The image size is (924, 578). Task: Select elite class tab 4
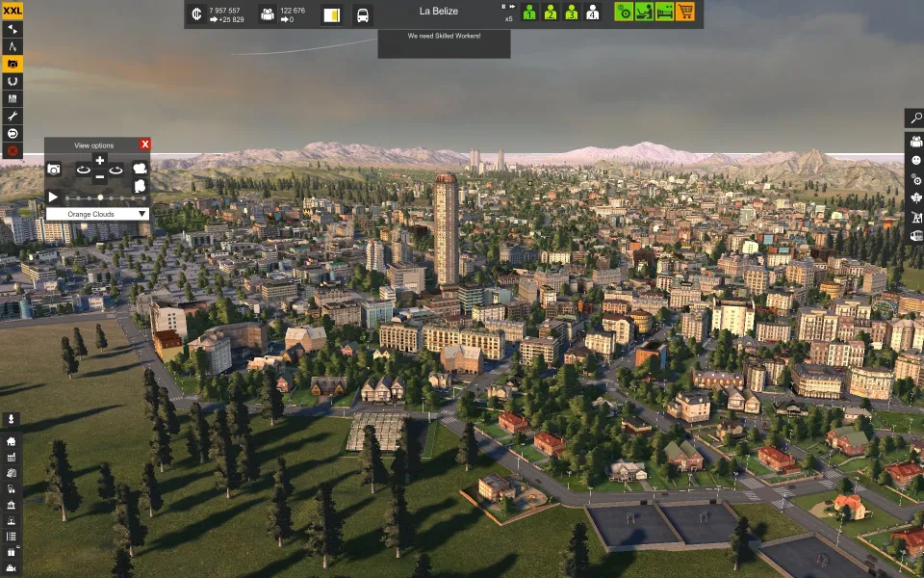593,13
